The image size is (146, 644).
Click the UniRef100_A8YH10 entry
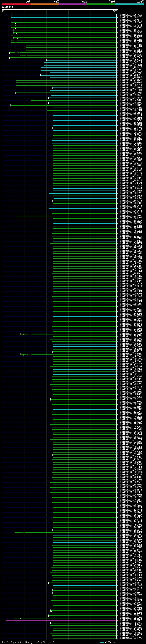tap(131, 85)
